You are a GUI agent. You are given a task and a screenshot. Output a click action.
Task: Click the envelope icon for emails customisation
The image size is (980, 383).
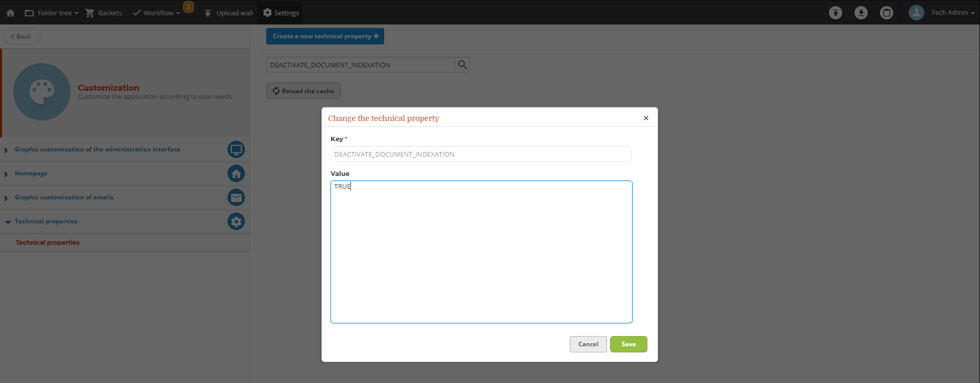(x=236, y=197)
